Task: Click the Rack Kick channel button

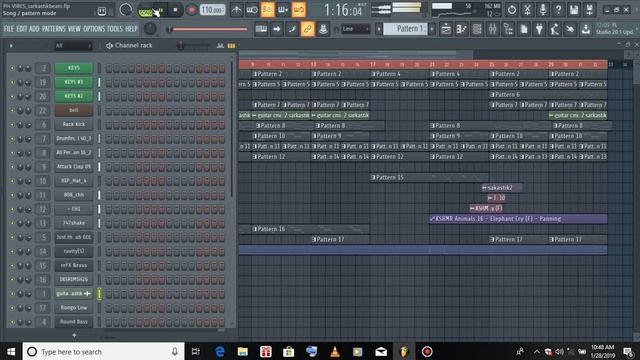Action: click(74, 124)
